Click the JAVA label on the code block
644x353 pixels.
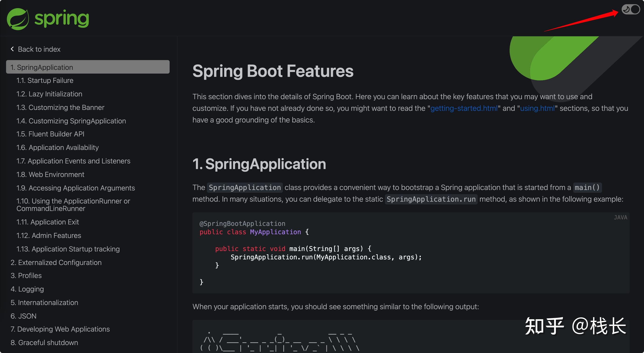(620, 217)
